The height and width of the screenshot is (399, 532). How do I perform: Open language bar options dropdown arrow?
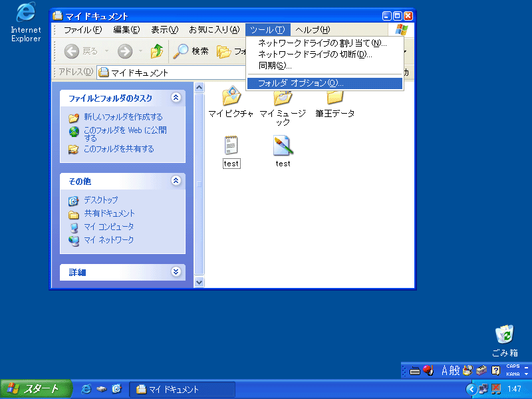526,374
